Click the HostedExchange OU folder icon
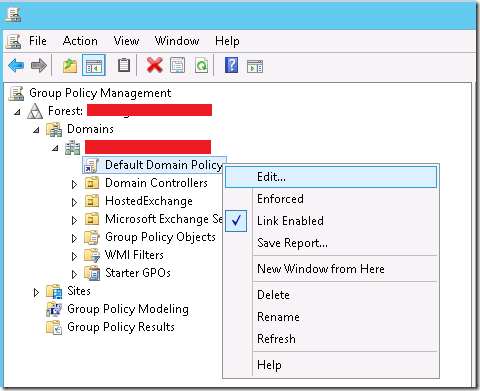The height and width of the screenshot is (391, 480). click(92, 201)
